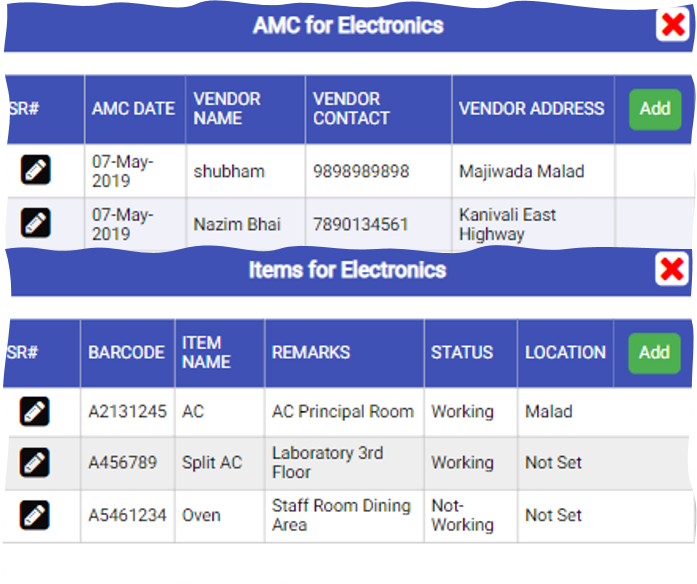Click the VENDOR CONTACT column header
Screen dimensions: 697x584
pos(352,109)
